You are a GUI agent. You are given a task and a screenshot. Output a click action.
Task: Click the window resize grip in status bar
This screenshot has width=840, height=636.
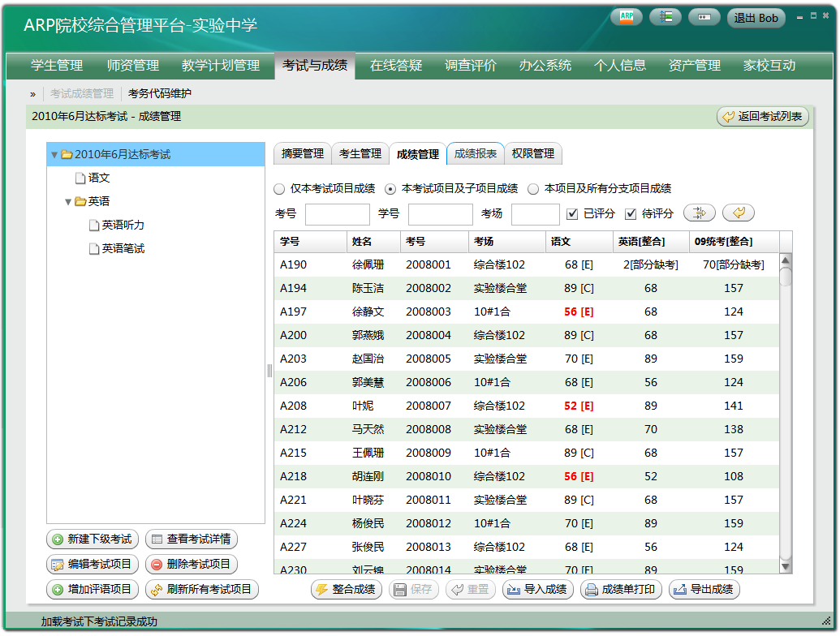(x=825, y=621)
